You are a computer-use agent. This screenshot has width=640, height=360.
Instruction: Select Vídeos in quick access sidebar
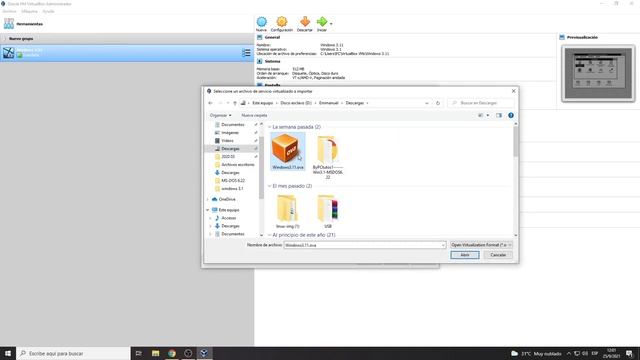coord(227,141)
